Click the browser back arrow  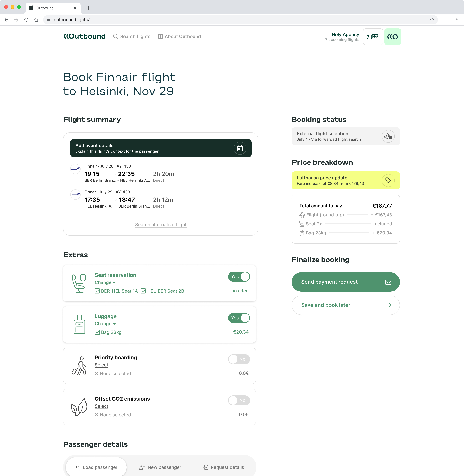coord(7,20)
